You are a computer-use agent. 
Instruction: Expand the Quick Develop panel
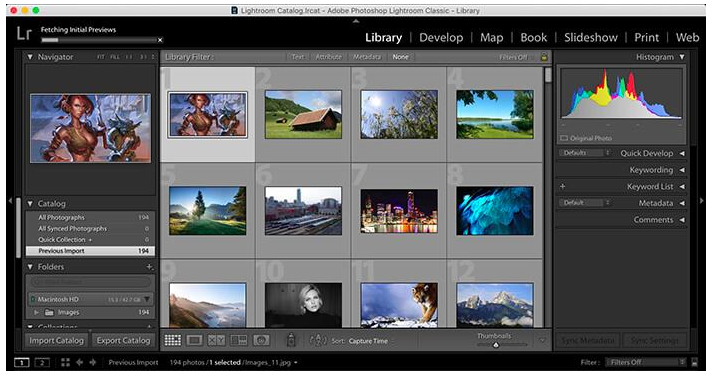682,153
